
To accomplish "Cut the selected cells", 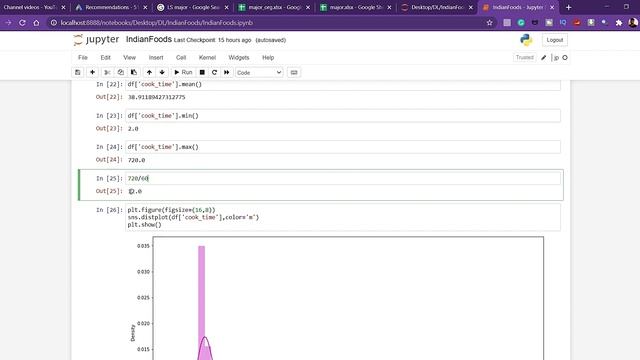I will tap(107, 72).
